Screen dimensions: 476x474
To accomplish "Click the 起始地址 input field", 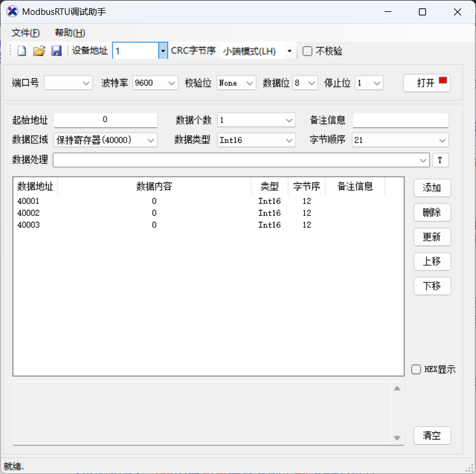I will point(106,120).
